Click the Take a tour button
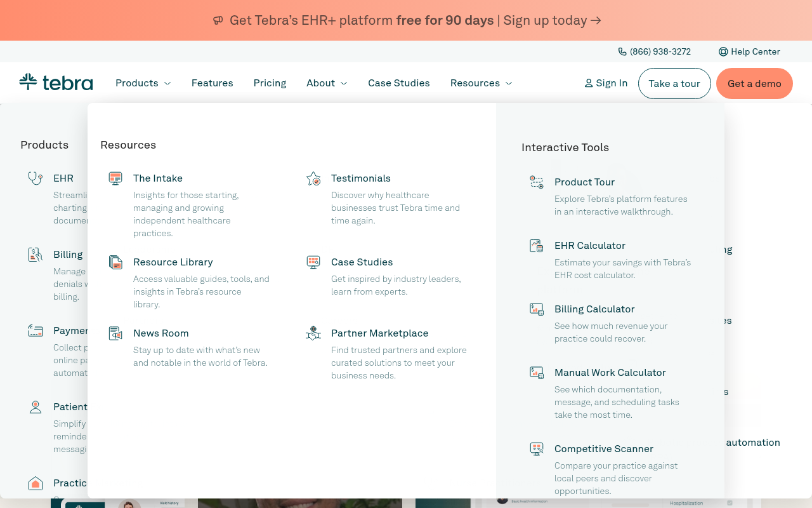This screenshot has width=812, height=508. tap(674, 83)
